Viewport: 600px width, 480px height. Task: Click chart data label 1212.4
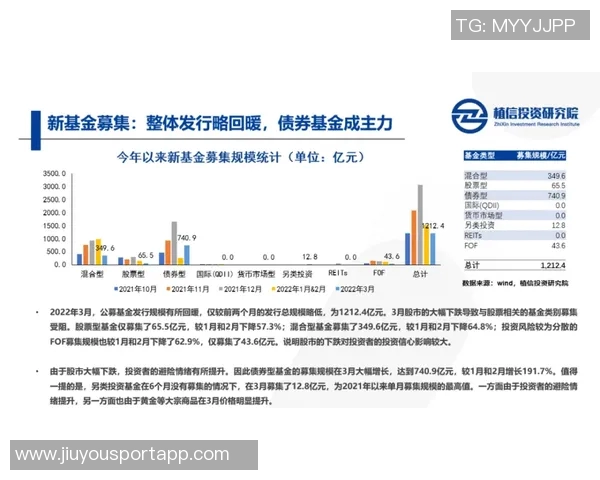tap(433, 226)
